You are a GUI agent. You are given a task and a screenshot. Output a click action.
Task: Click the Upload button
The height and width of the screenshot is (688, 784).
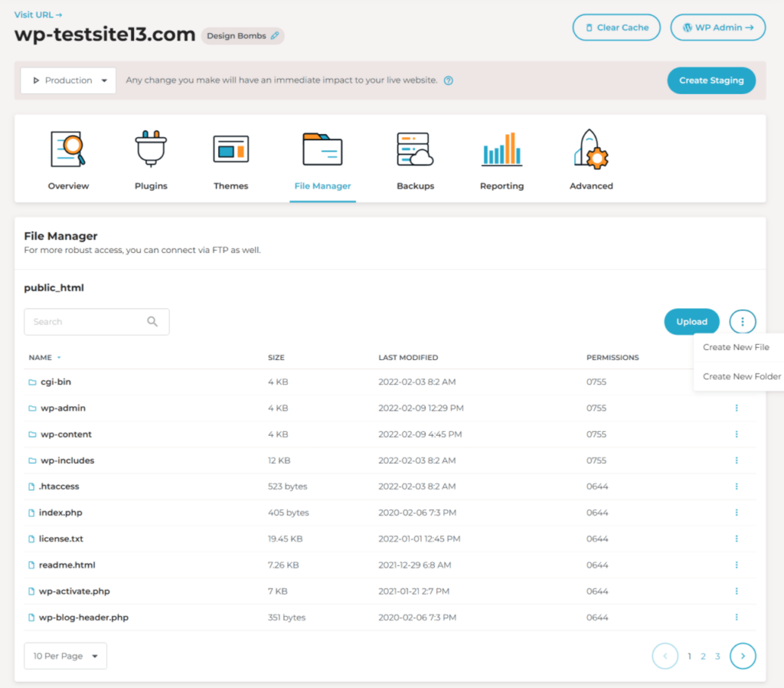(691, 322)
